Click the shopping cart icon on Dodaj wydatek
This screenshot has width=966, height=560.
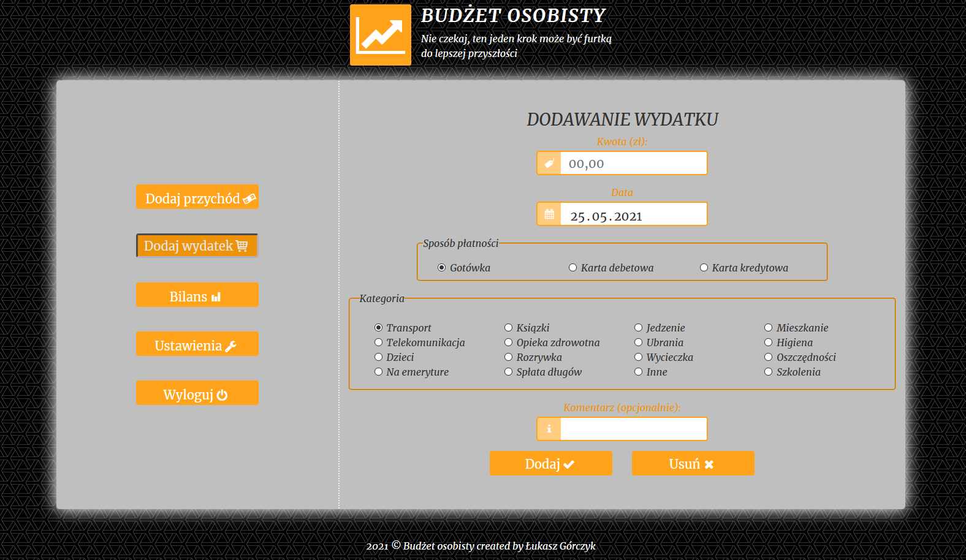(242, 246)
